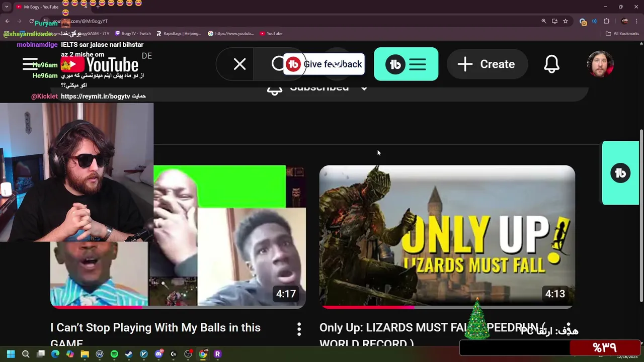
Task: Open Task View on the taskbar
Action: [41, 354]
